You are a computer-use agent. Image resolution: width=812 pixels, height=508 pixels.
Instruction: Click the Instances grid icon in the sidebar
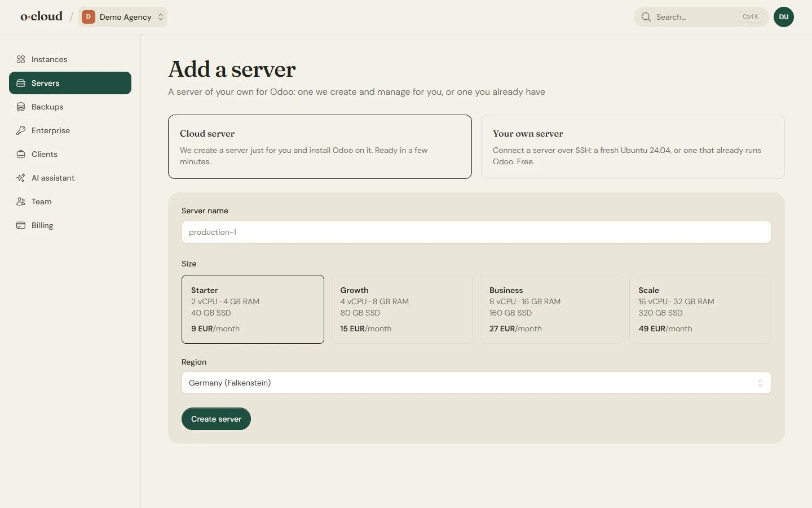(21, 59)
